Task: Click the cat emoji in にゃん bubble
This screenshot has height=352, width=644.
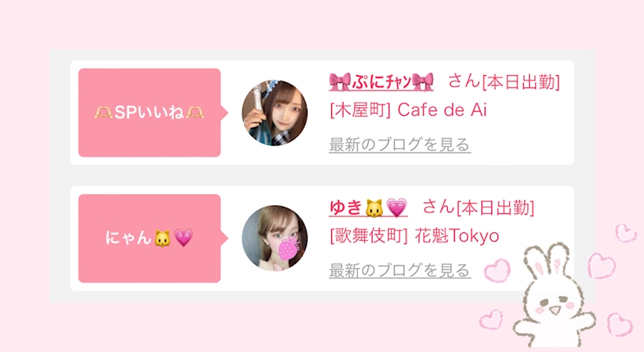Action: click(x=163, y=239)
